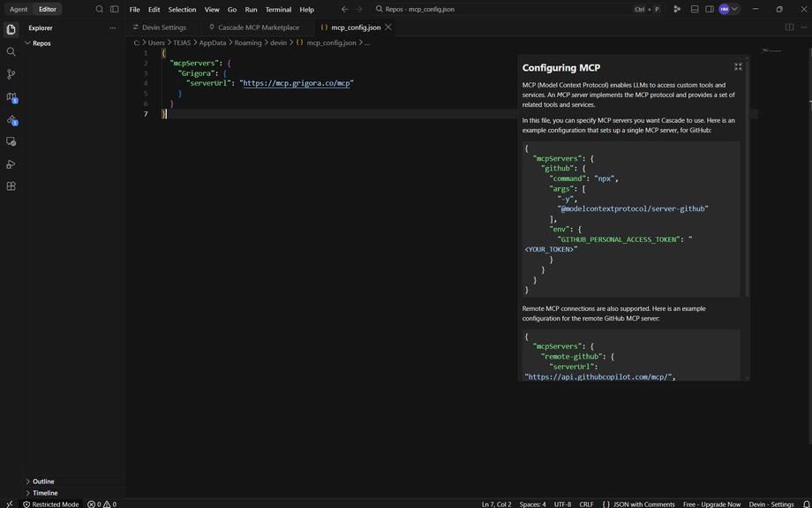Open the https://mcp.grigora.co/mcp link

coord(297,83)
